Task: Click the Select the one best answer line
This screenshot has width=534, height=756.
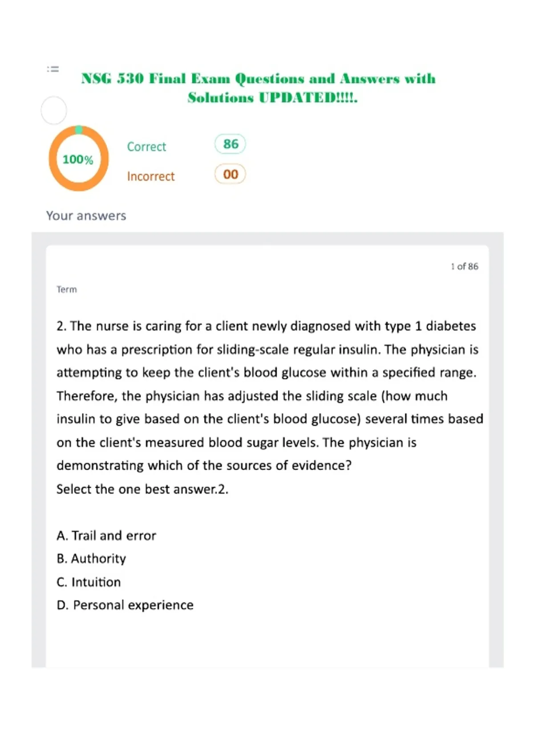Action: (x=142, y=489)
